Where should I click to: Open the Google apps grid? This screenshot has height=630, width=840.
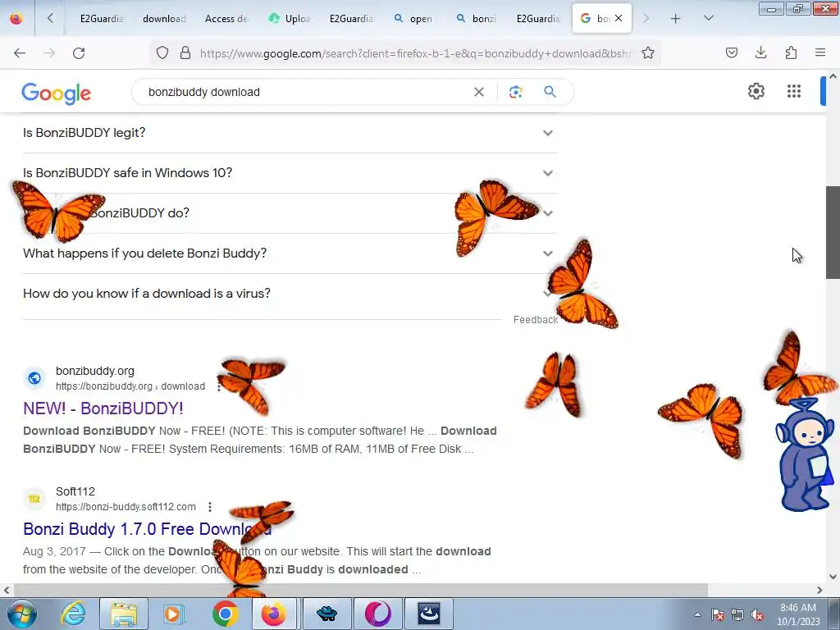794,92
